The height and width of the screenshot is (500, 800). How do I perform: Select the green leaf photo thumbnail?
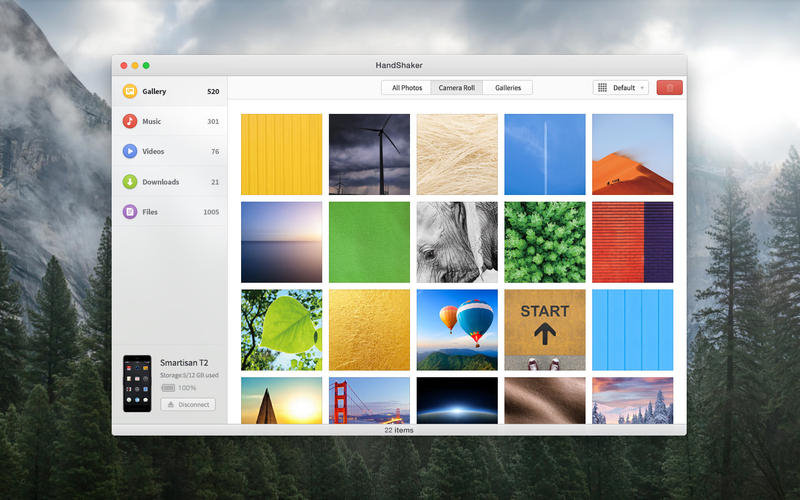click(281, 330)
